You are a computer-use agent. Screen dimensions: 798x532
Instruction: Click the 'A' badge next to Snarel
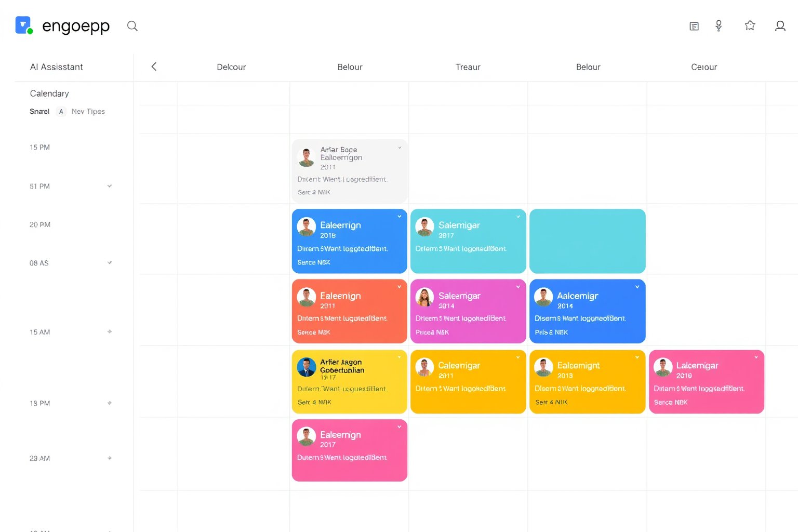[x=61, y=111]
